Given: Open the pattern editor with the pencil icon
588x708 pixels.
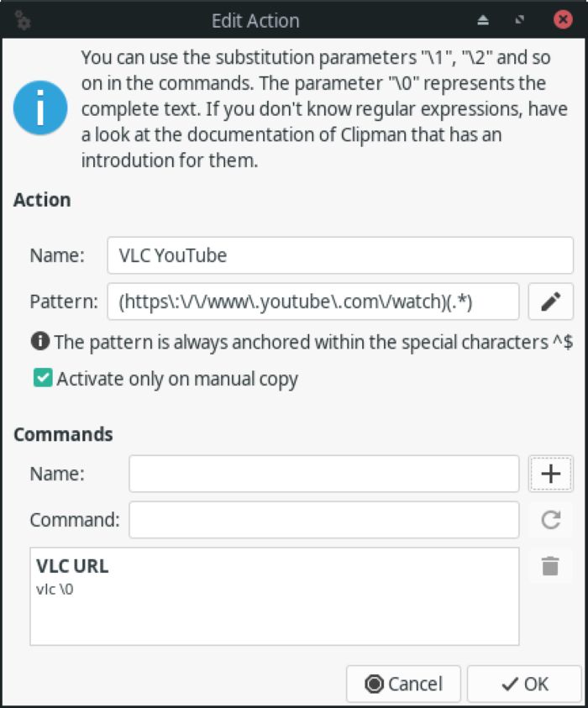Looking at the screenshot, I should [551, 302].
